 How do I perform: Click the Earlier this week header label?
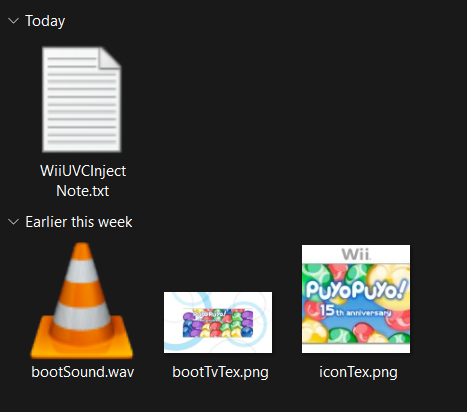coord(79,222)
